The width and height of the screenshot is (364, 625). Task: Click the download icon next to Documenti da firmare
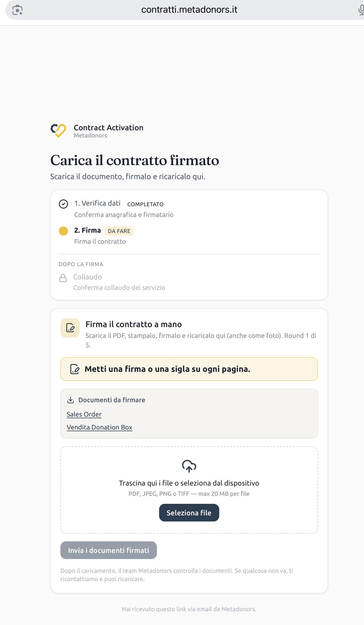tap(71, 400)
